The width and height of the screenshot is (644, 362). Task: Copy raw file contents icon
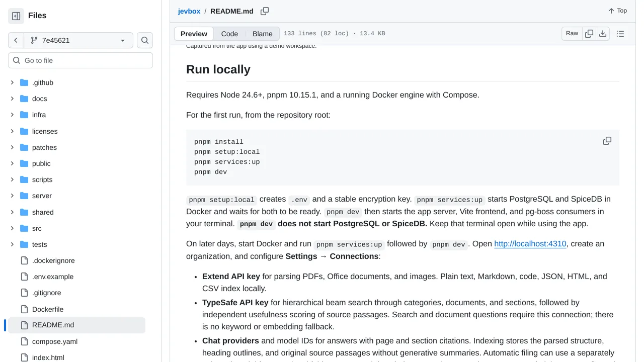(589, 34)
